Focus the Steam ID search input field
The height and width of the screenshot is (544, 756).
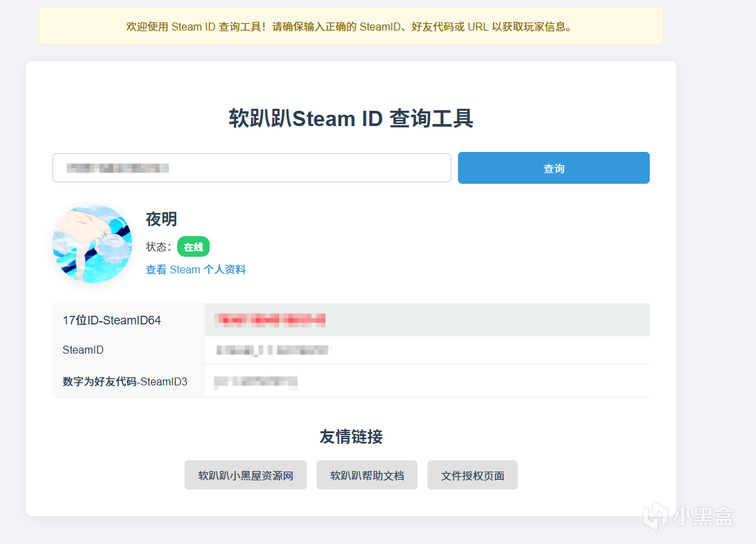(252, 168)
